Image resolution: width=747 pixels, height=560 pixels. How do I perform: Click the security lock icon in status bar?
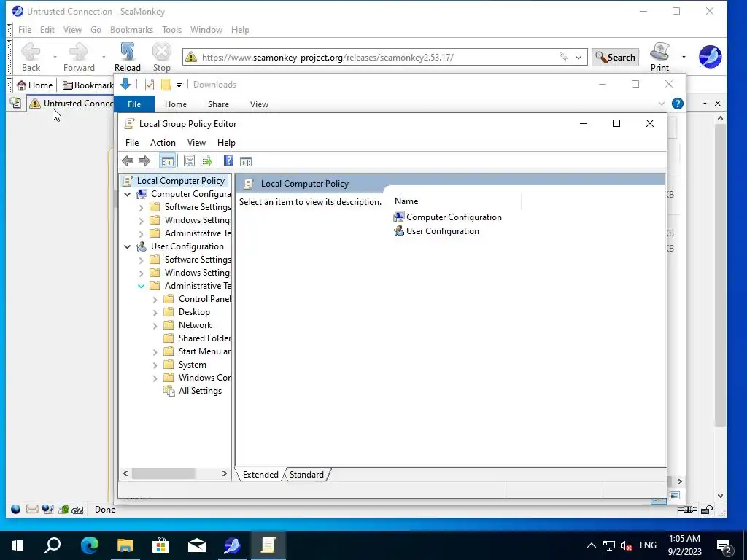(x=707, y=510)
